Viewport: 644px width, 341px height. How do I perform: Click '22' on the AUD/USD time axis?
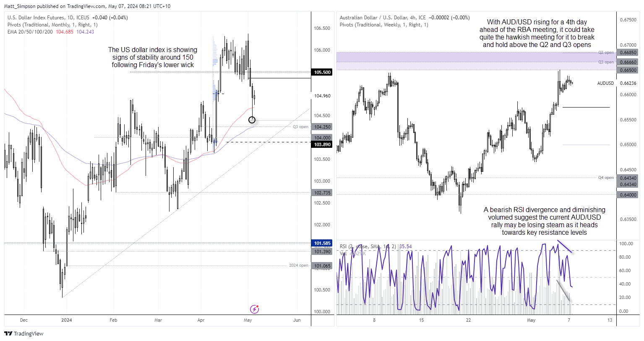tap(468, 320)
